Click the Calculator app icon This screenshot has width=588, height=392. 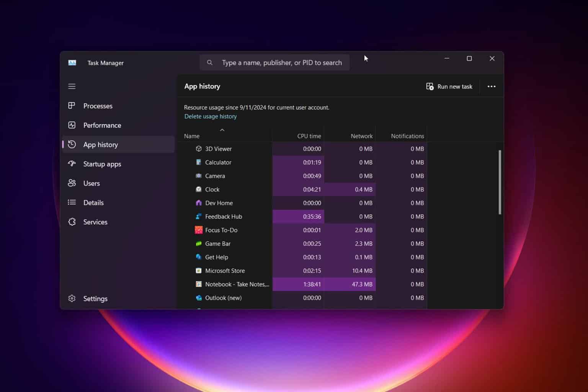199,162
